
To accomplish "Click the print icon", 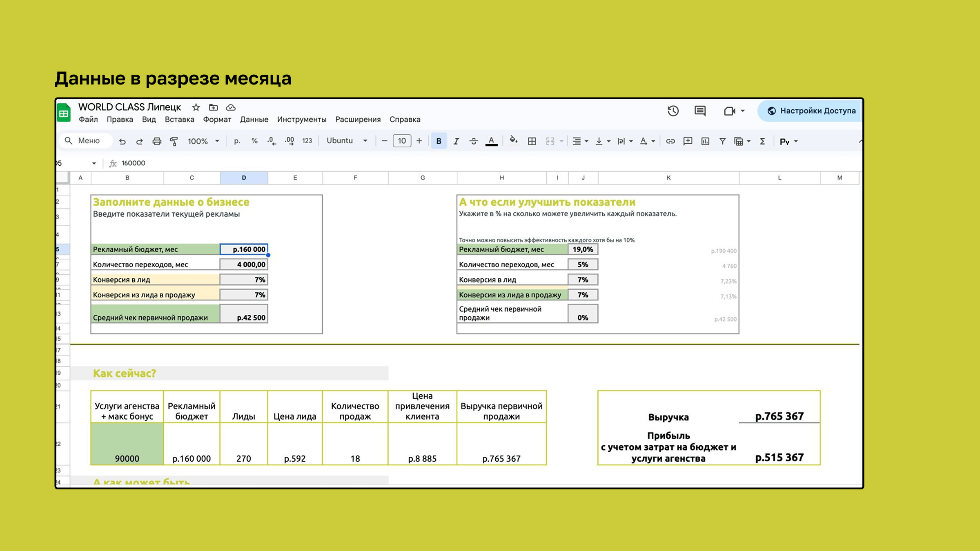I will [157, 141].
